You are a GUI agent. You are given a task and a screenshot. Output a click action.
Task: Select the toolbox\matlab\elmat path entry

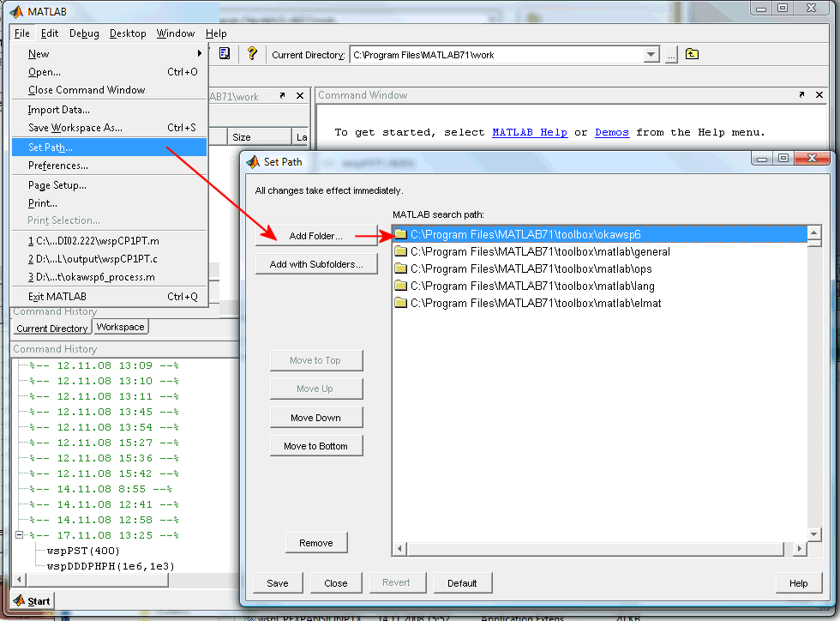pos(600,303)
